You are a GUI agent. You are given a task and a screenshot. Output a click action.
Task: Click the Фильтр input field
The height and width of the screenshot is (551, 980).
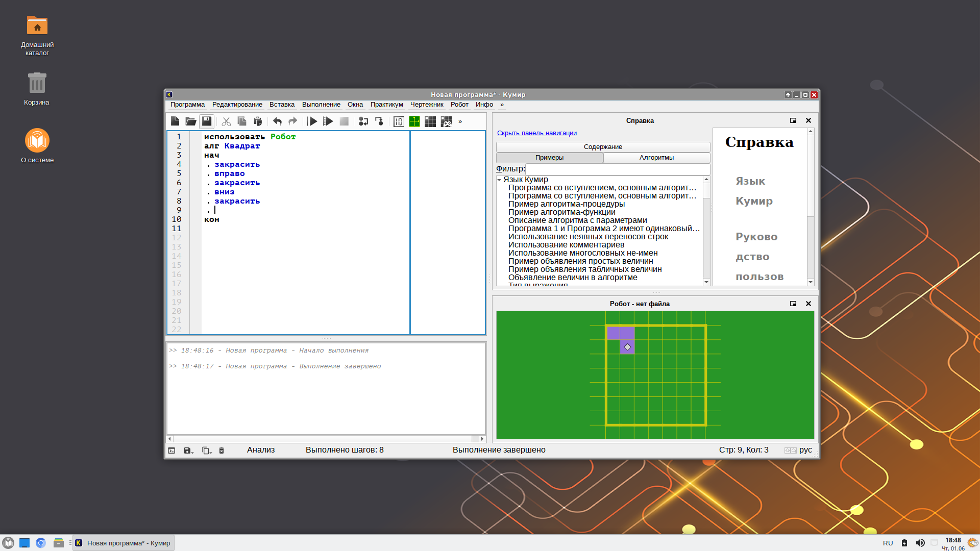pyautogui.click(x=618, y=169)
